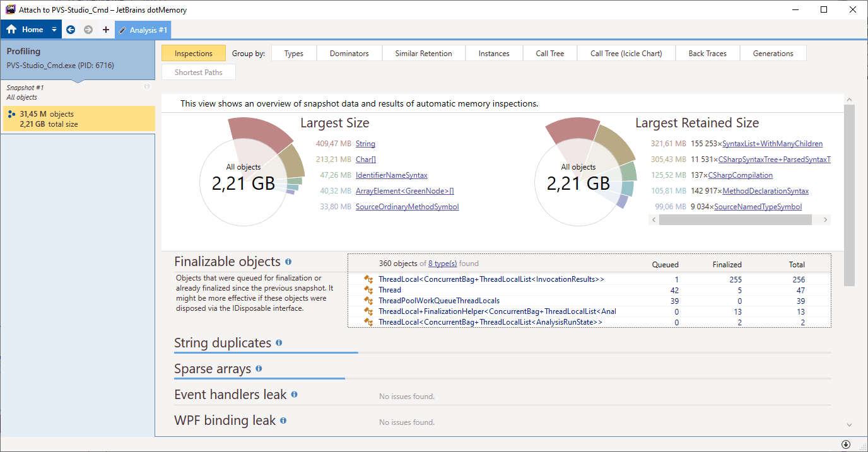
Task: Click icon beside ThreadLocal+FinalizationHelper row
Action: click(368, 311)
